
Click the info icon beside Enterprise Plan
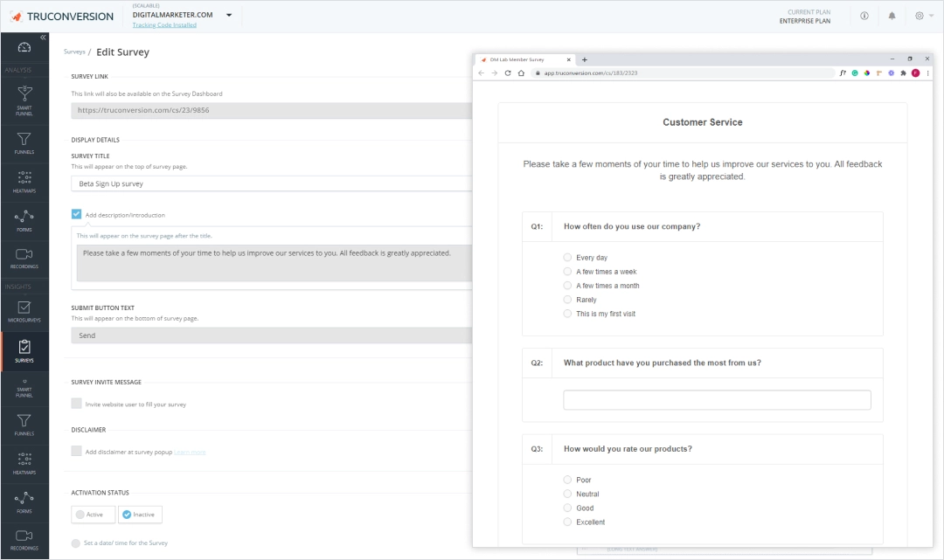(864, 16)
